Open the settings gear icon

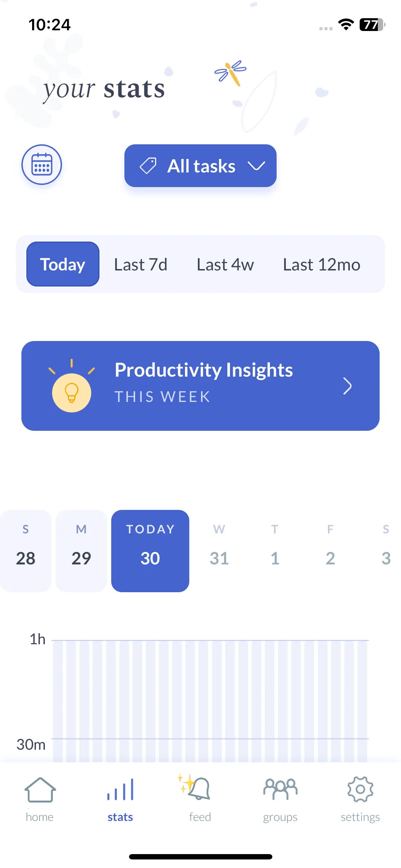360,789
